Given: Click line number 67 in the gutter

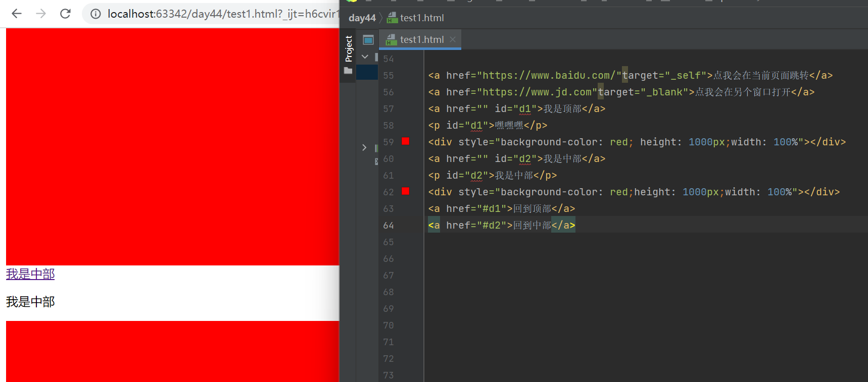Looking at the screenshot, I should (x=388, y=276).
